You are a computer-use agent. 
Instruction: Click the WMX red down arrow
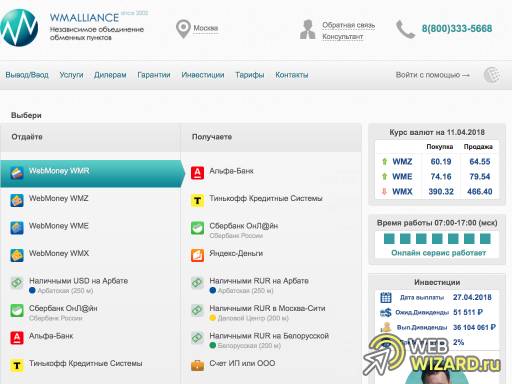point(384,192)
